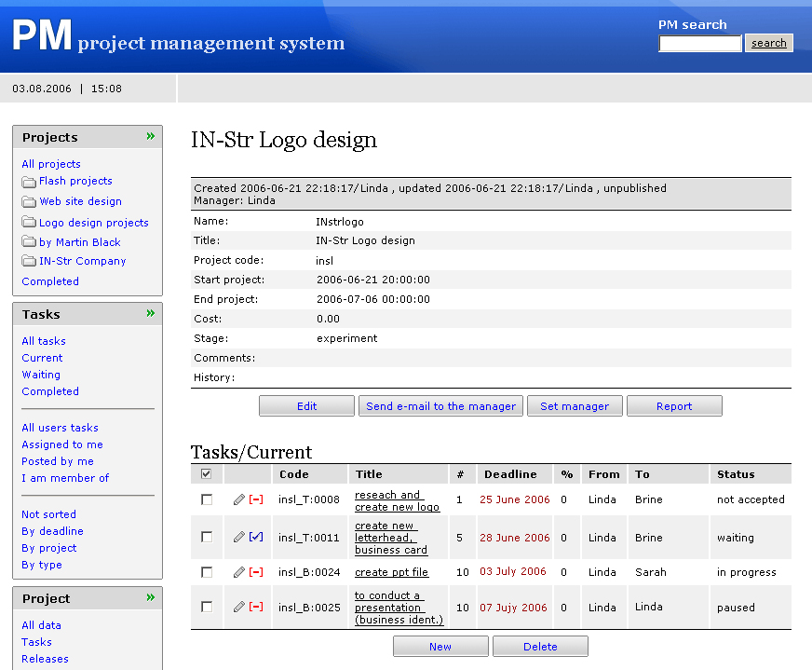Open task 'create ppt file'

[x=391, y=572]
